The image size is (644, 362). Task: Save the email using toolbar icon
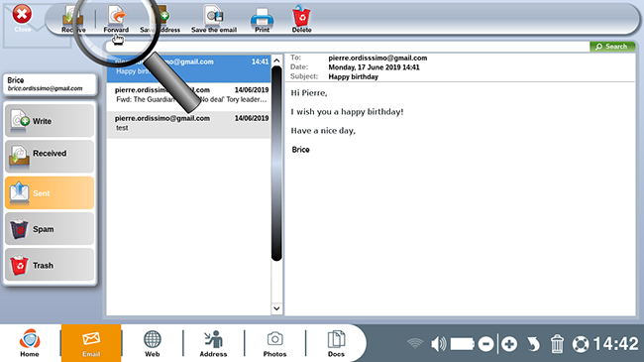click(x=214, y=19)
